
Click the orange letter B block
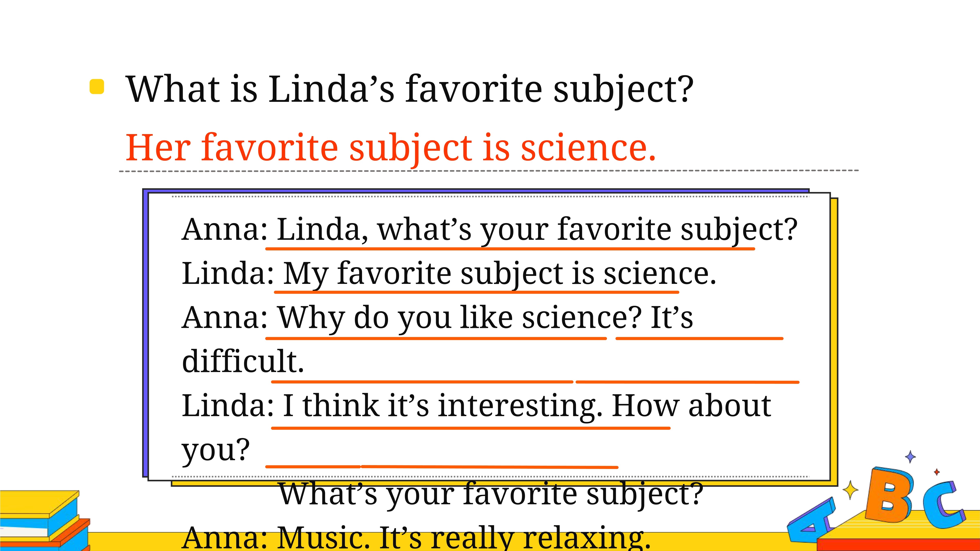pos(889,494)
